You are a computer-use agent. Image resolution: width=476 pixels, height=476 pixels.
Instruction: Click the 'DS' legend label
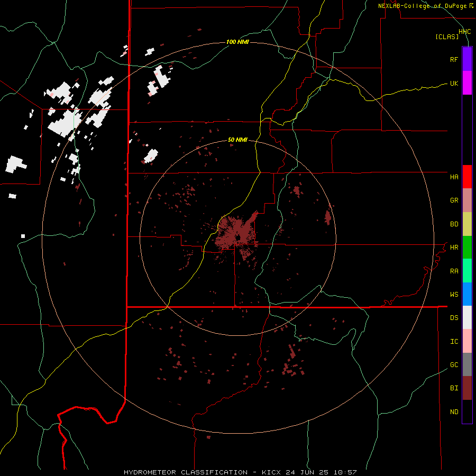(454, 318)
